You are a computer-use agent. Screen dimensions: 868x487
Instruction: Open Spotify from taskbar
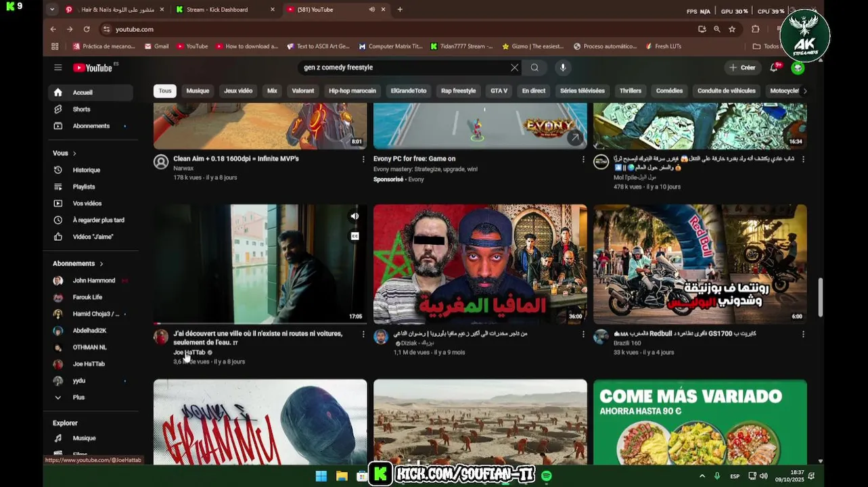[547, 476]
